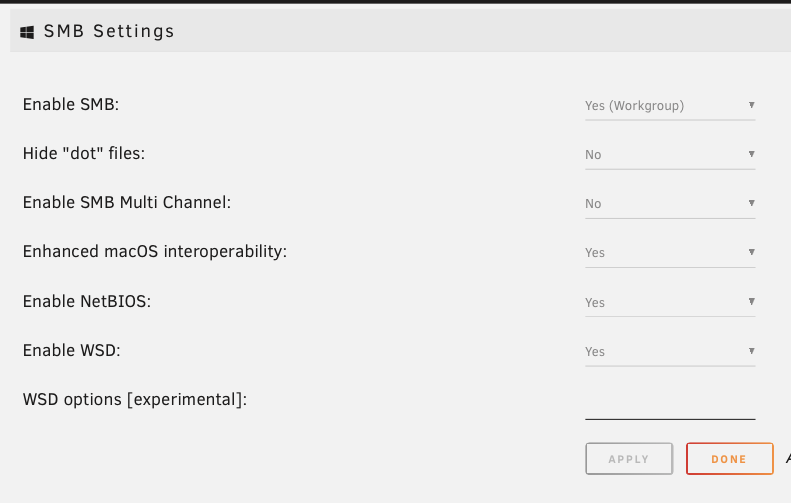Open the Enable WSD dropdown
Screen dimensions: 791x503
[x=670, y=352]
